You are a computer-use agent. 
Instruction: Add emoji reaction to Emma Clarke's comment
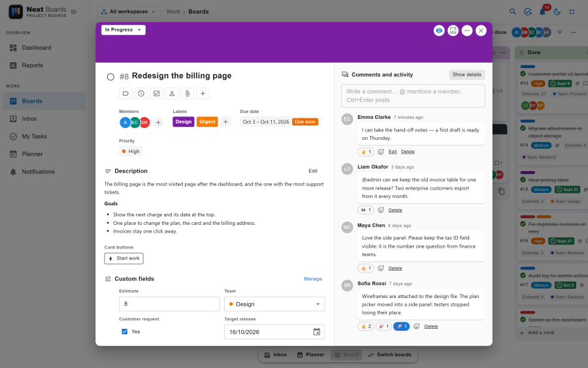coord(381,152)
